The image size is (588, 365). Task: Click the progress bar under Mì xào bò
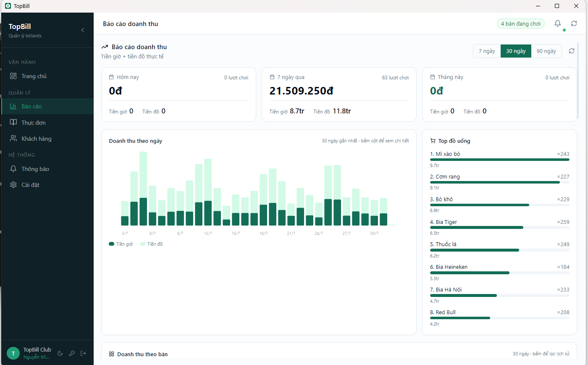pyautogui.click(x=500, y=160)
